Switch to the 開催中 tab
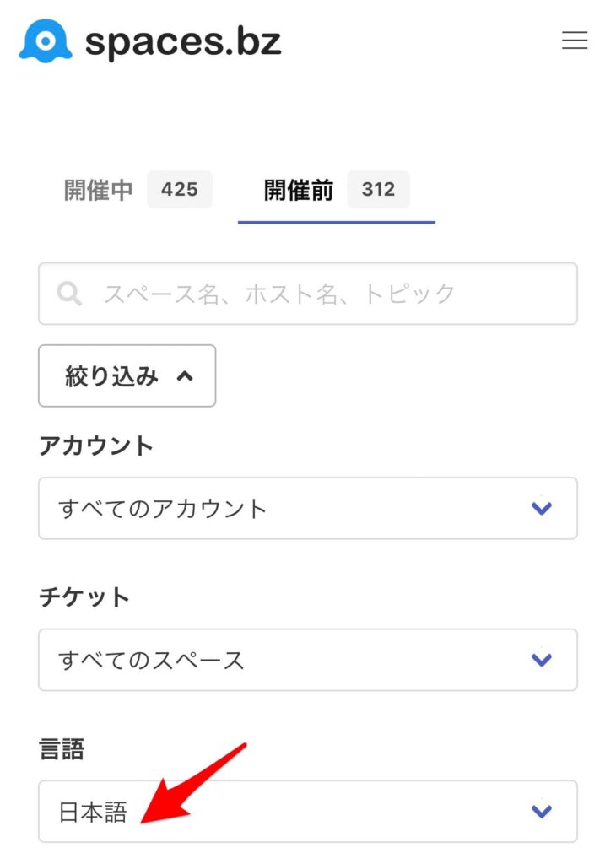The image size is (616, 864). [98, 190]
